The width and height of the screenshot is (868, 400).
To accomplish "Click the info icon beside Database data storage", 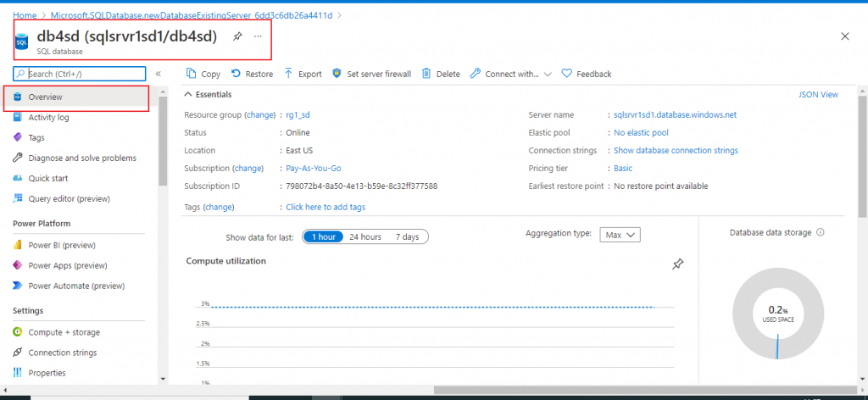I will click(x=821, y=233).
